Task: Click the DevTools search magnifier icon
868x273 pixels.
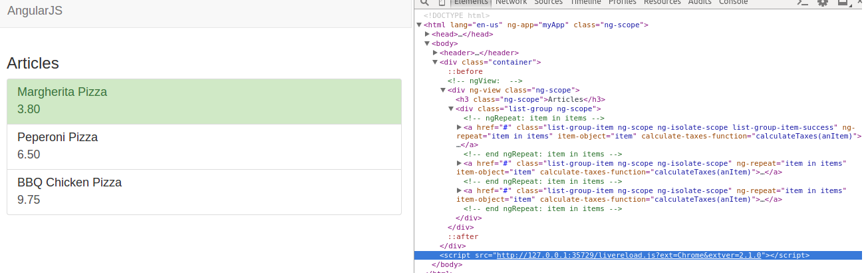Action: (x=424, y=3)
